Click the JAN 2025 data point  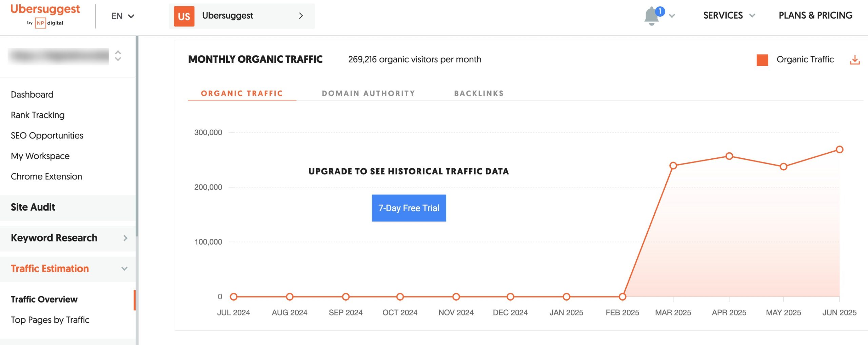click(x=567, y=297)
